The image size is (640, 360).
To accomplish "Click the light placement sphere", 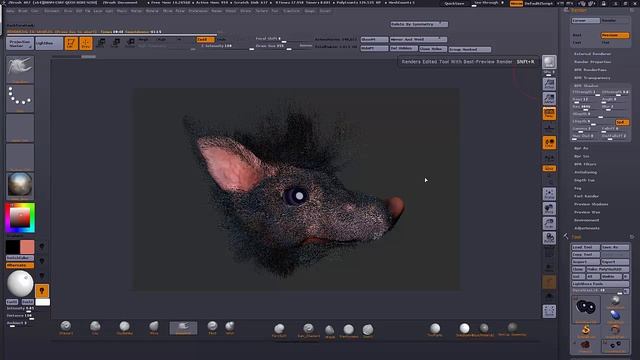I will (x=20, y=283).
